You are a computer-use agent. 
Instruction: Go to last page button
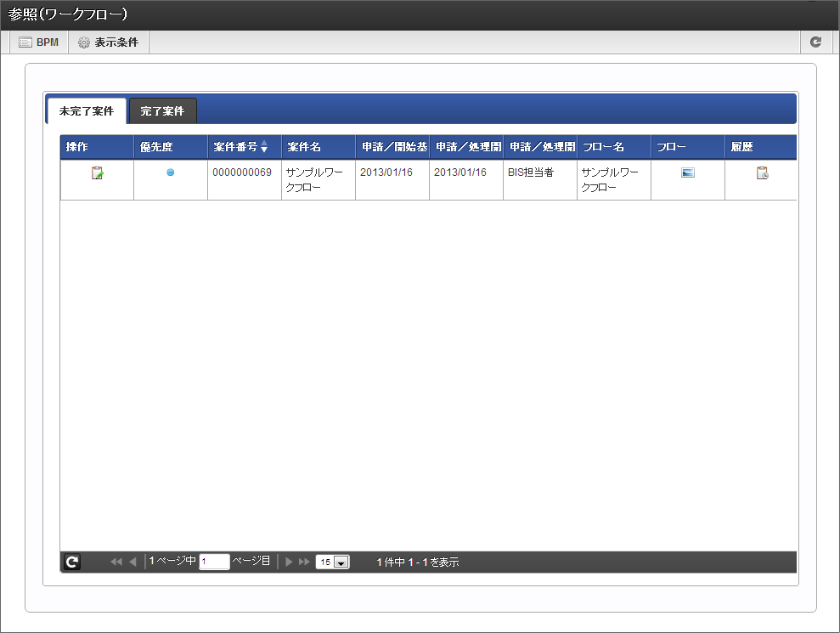[304, 562]
